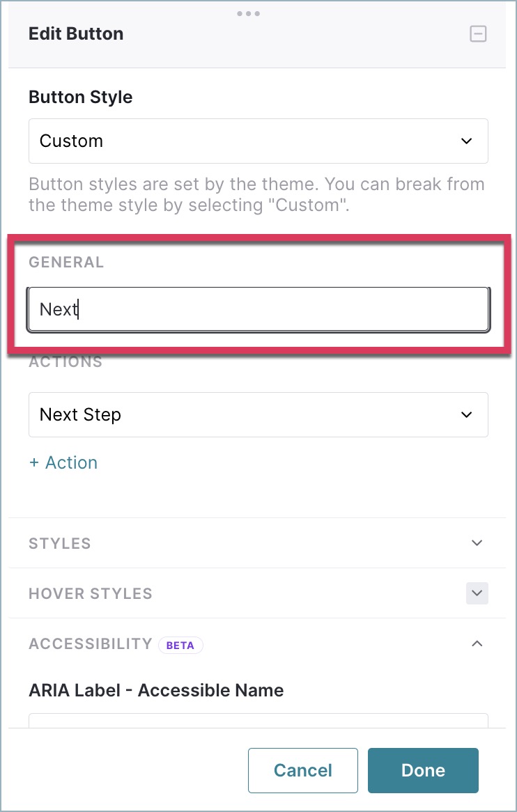Click the Next Step dropdown arrow
Screen dimensions: 517x812
click(466, 414)
